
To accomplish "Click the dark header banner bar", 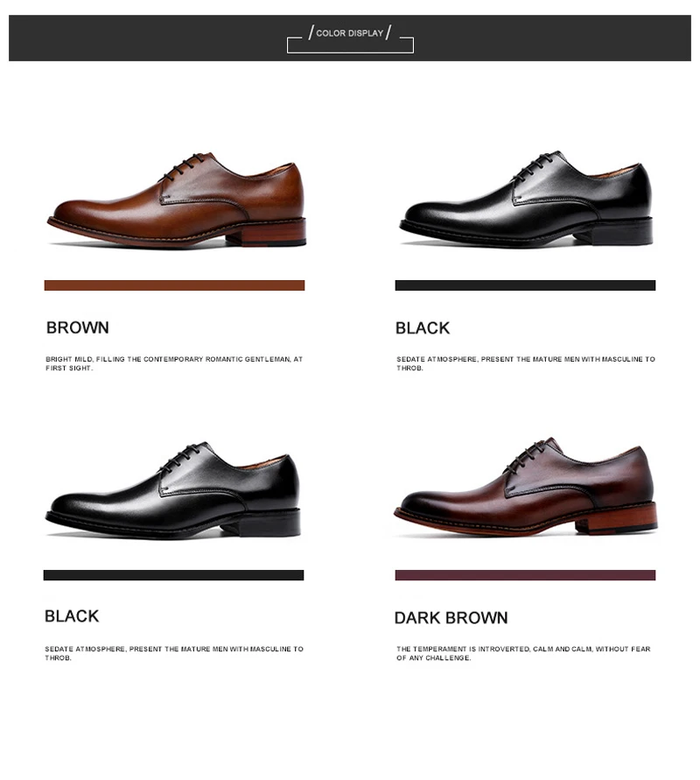I will click(x=350, y=38).
